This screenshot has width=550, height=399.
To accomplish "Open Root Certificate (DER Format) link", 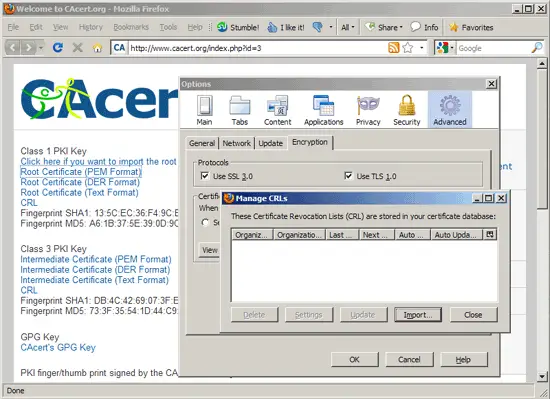I will pyautogui.click(x=80, y=182).
